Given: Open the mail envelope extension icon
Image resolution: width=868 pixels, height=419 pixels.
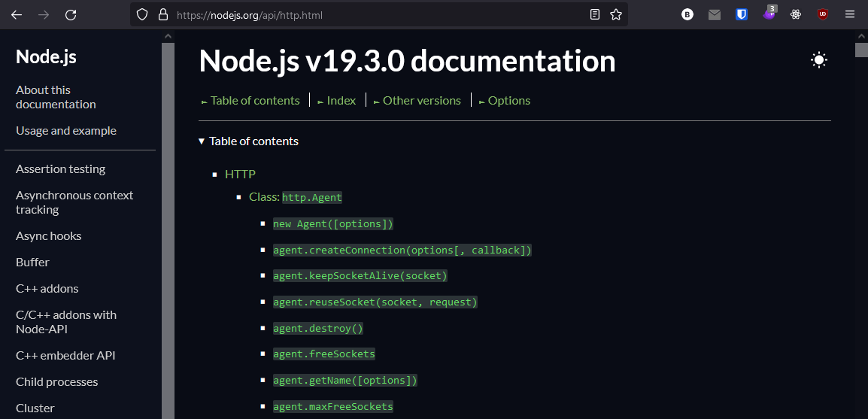Looking at the screenshot, I should point(715,15).
